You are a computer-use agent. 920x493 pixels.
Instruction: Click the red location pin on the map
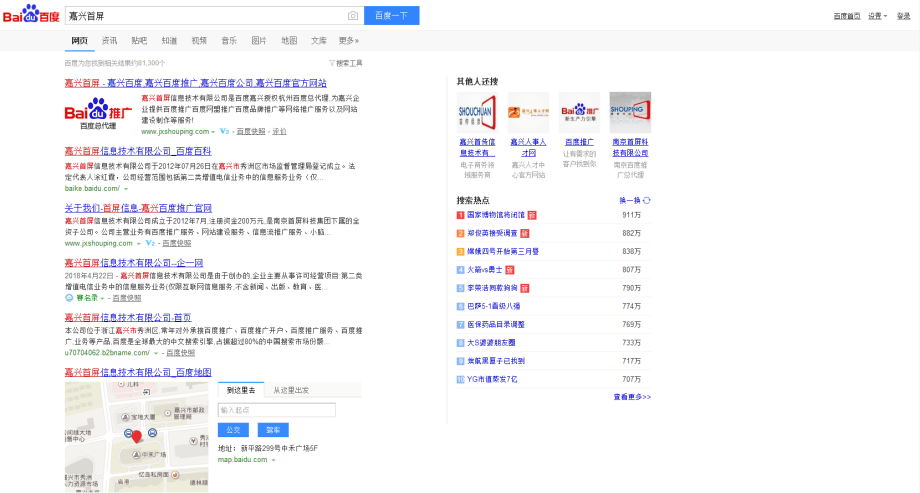point(137,436)
